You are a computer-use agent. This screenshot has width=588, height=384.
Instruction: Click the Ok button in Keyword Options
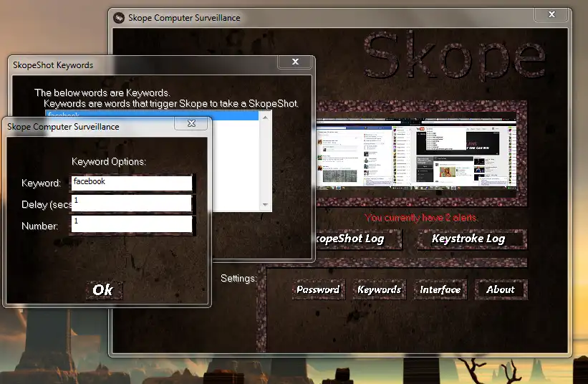click(x=104, y=290)
